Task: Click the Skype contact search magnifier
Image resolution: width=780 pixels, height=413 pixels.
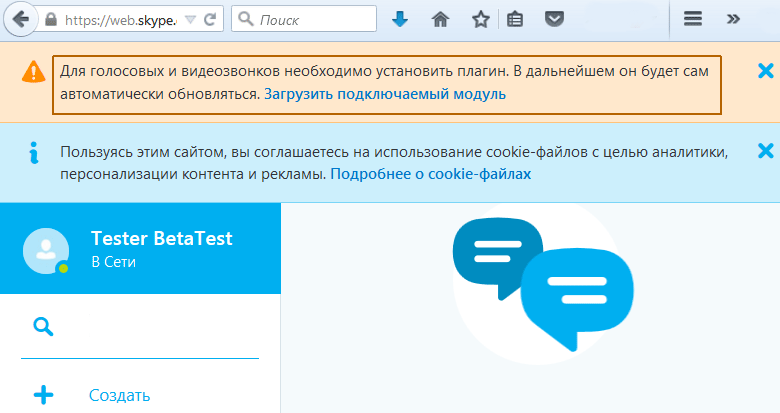Action: pos(43,326)
